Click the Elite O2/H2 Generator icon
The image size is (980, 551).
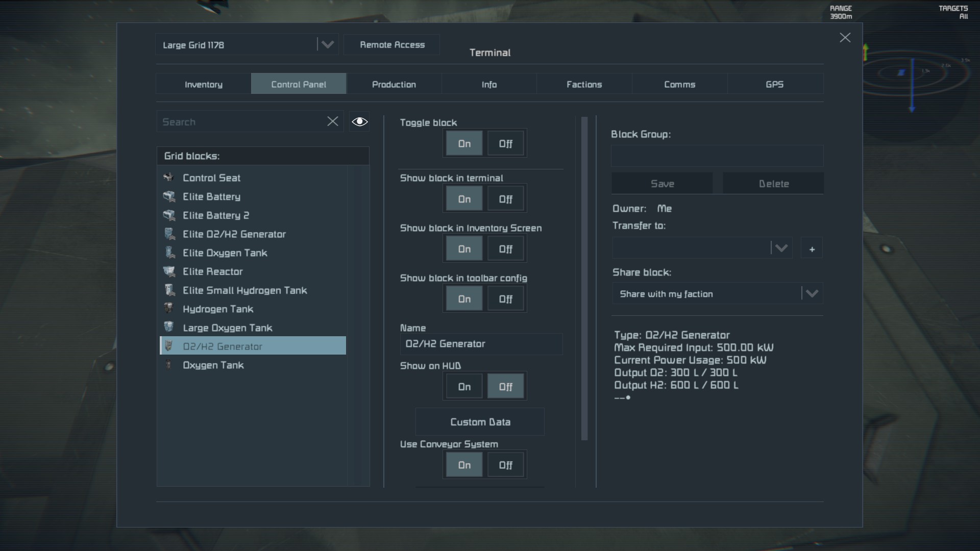[x=168, y=234]
